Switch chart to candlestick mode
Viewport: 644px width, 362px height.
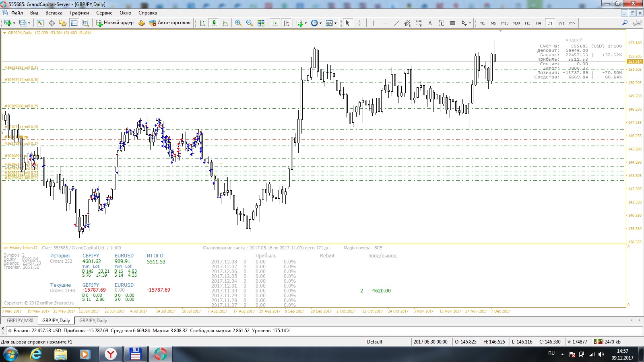tap(214, 23)
